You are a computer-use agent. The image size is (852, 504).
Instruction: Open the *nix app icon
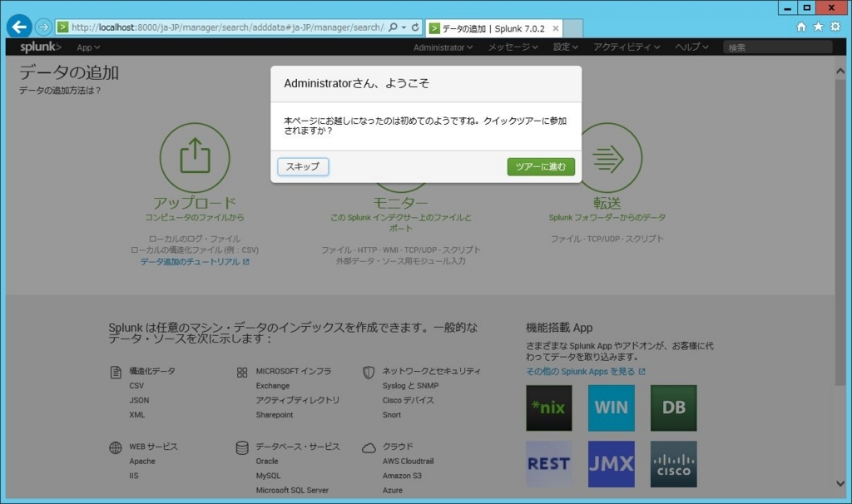click(549, 408)
